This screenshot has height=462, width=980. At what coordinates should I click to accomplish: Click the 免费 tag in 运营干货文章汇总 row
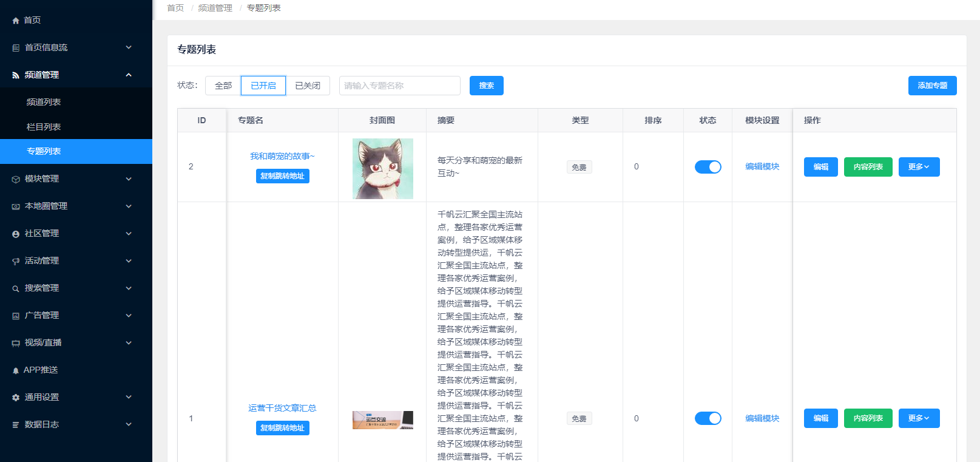[x=580, y=418]
